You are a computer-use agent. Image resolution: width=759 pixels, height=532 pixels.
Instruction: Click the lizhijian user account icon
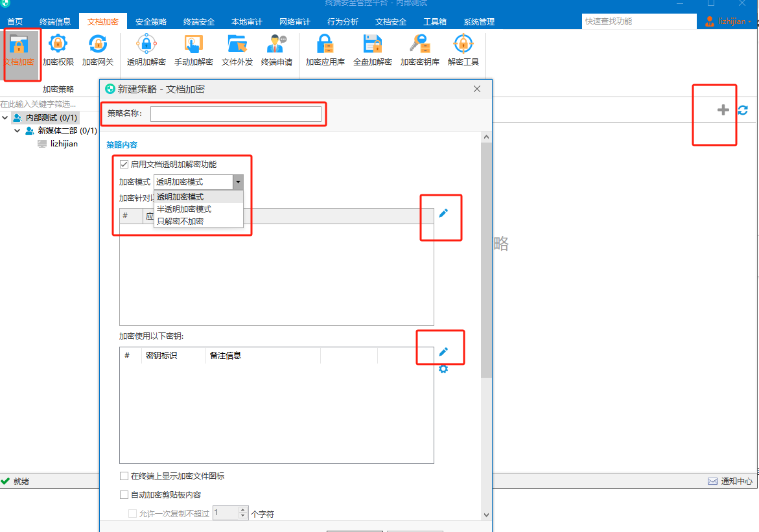pos(710,21)
